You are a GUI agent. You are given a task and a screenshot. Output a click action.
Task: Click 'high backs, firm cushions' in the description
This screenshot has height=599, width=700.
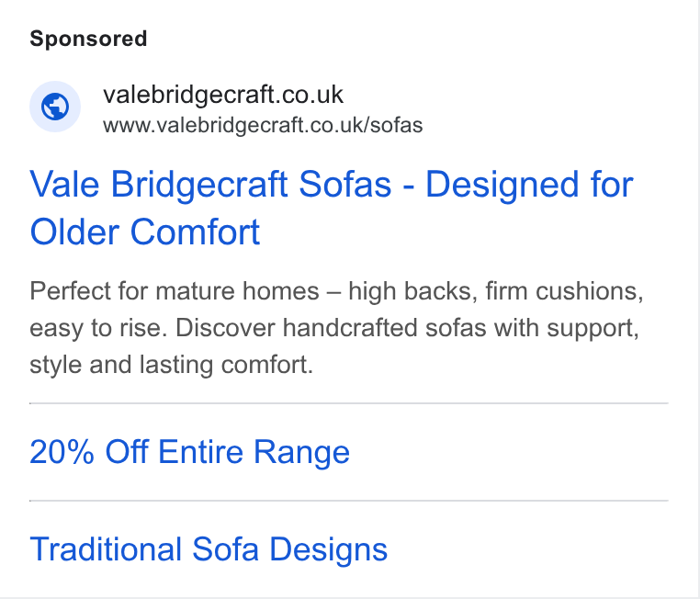click(496, 291)
